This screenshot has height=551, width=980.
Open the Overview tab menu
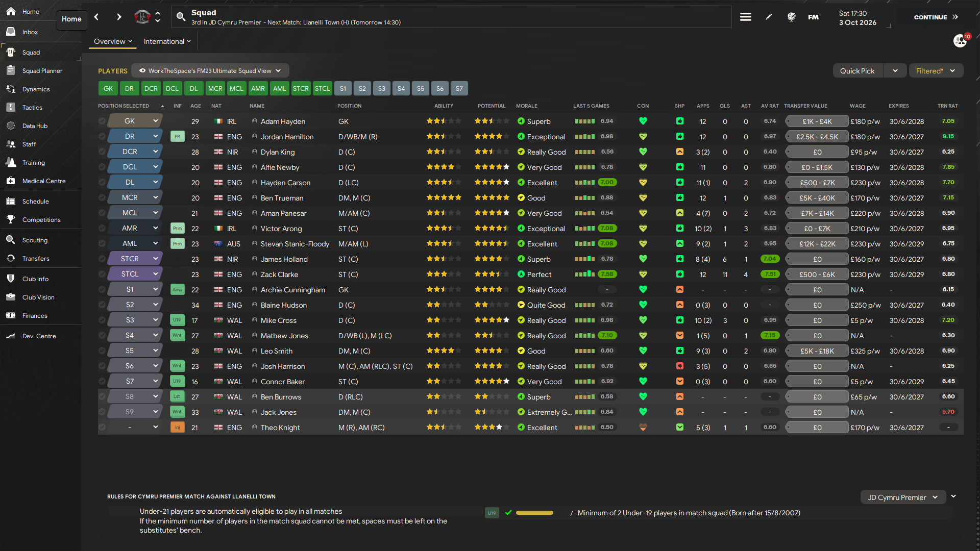coord(113,41)
